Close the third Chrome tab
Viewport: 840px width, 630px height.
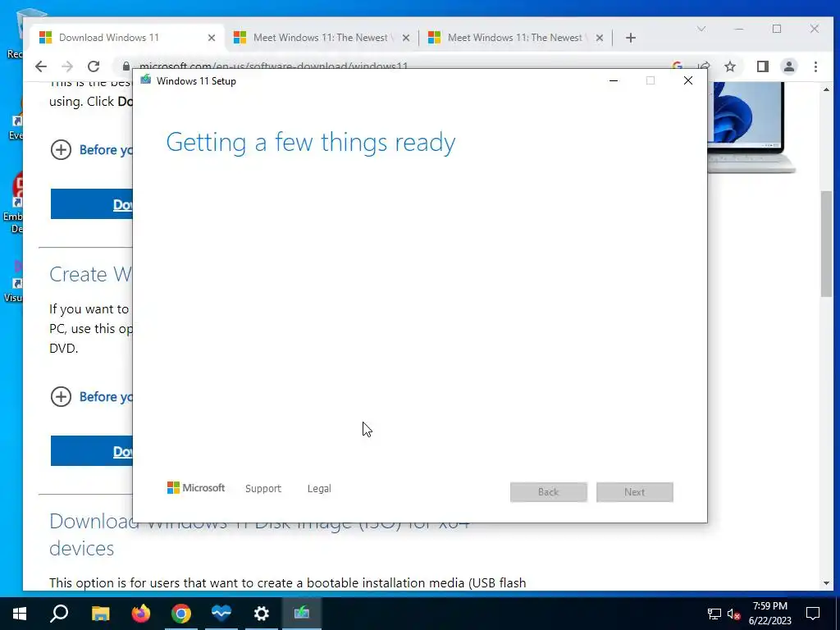point(600,38)
